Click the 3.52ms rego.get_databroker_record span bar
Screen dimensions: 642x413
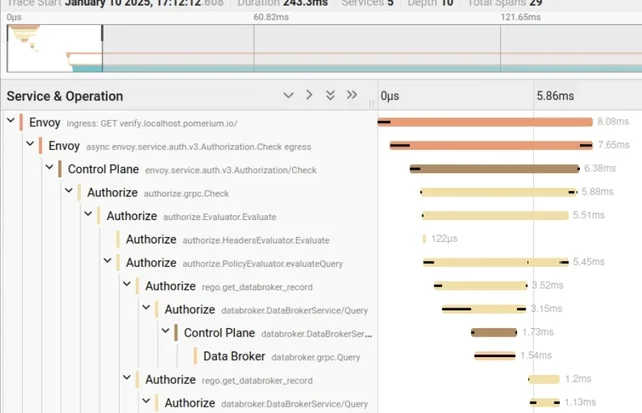tap(481, 285)
